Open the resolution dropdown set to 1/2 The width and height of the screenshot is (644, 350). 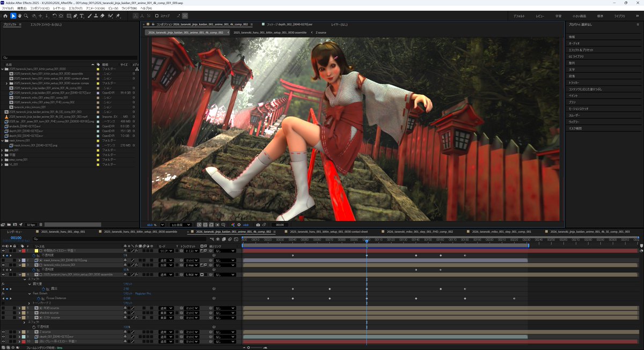tap(181, 224)
